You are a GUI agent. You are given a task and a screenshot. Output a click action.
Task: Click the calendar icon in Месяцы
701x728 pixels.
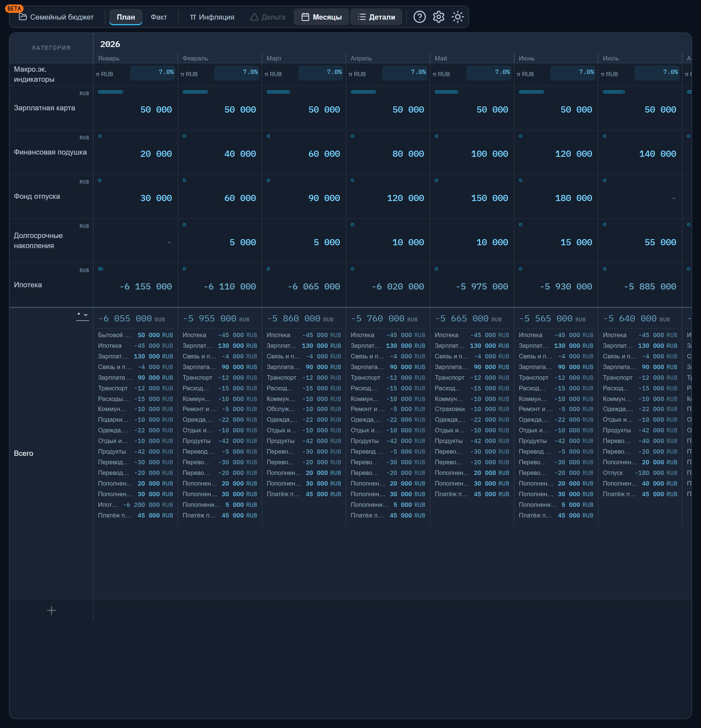coord(305,17)
